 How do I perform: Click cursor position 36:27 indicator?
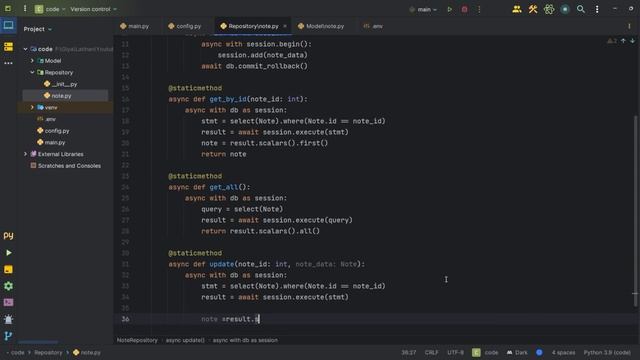[x=409, y=352]
